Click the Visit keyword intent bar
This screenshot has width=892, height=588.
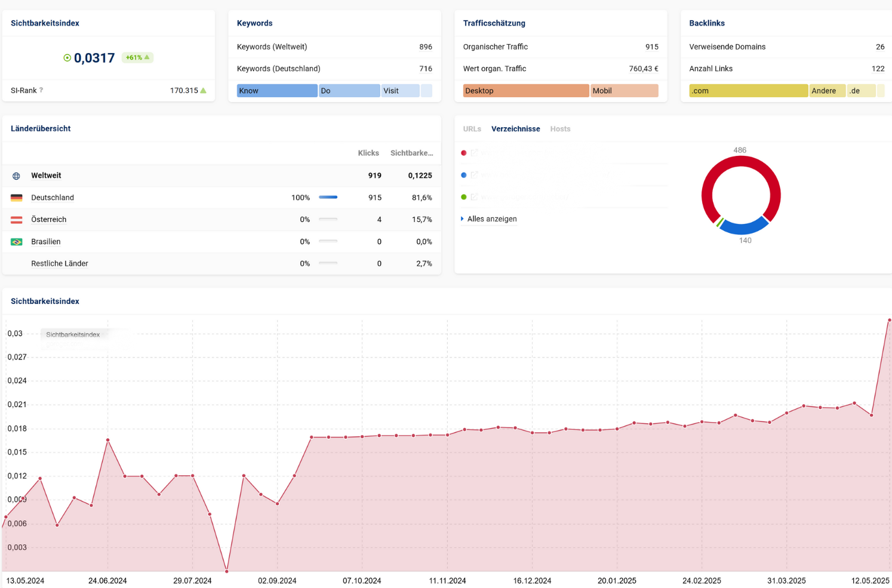point(400,91)
